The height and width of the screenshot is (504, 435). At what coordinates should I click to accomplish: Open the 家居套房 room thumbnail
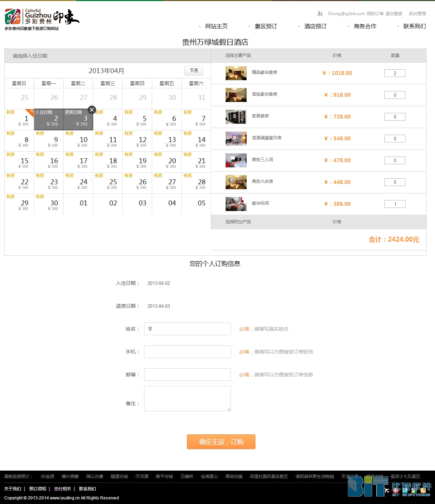tap(236, 117)
